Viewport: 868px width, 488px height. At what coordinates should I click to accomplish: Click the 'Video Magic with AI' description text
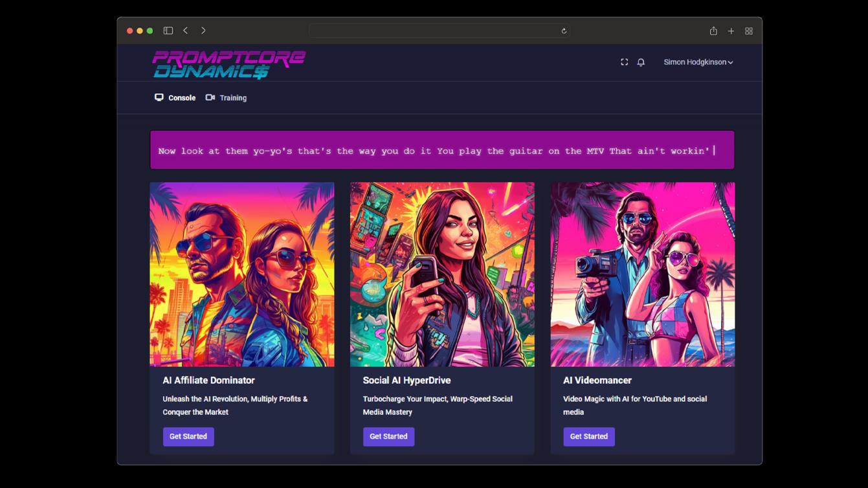point(635,405)
